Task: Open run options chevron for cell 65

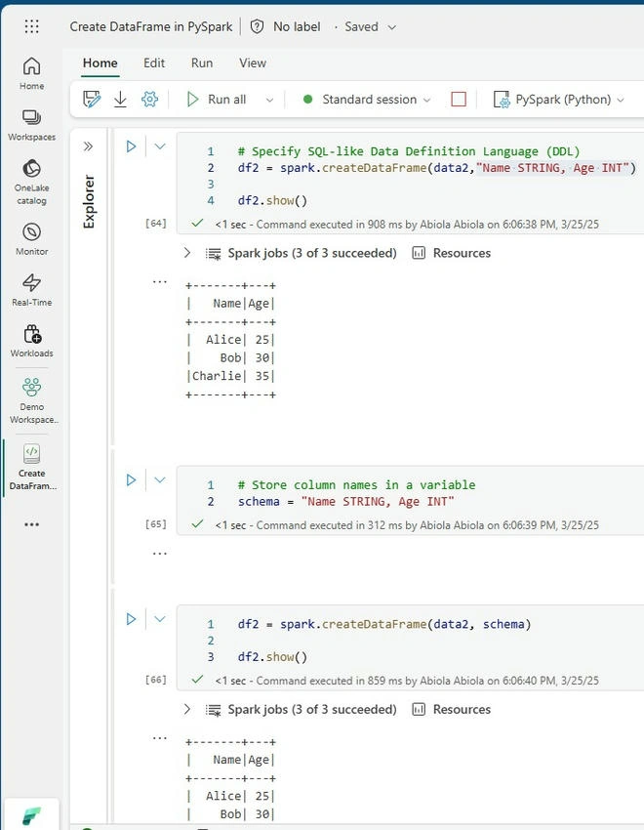Action: [x=160, y=479]
